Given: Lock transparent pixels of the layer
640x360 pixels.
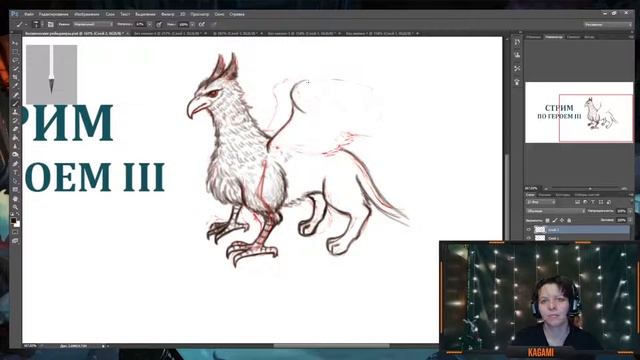Looking at the screenshot, I should [x=547, y=220].
